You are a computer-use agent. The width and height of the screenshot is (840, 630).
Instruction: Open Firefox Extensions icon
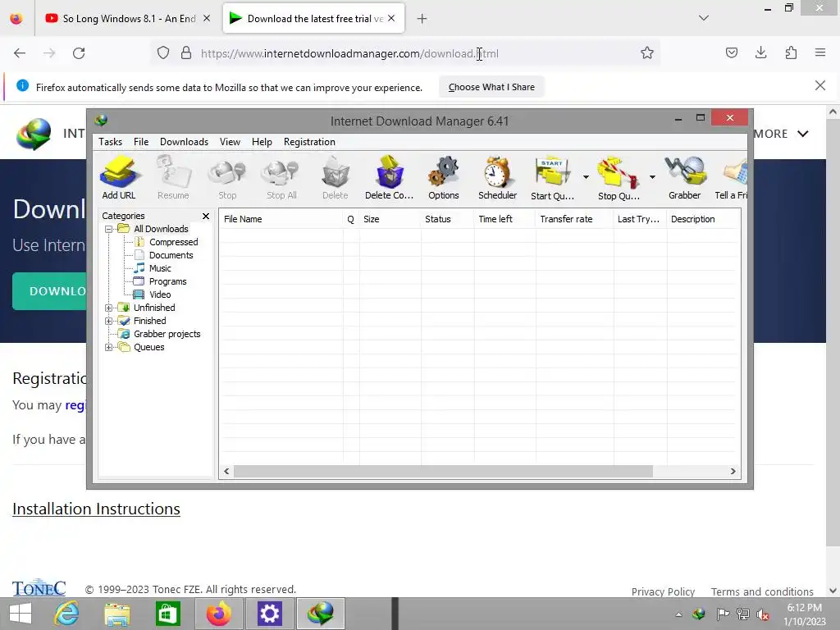(791, 53)
